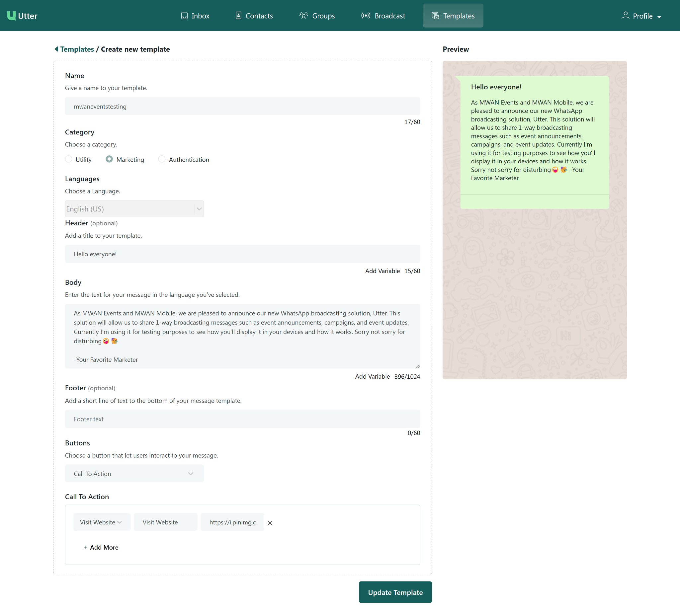
Task: Click the preview message body text
Action: coord(533,140)
